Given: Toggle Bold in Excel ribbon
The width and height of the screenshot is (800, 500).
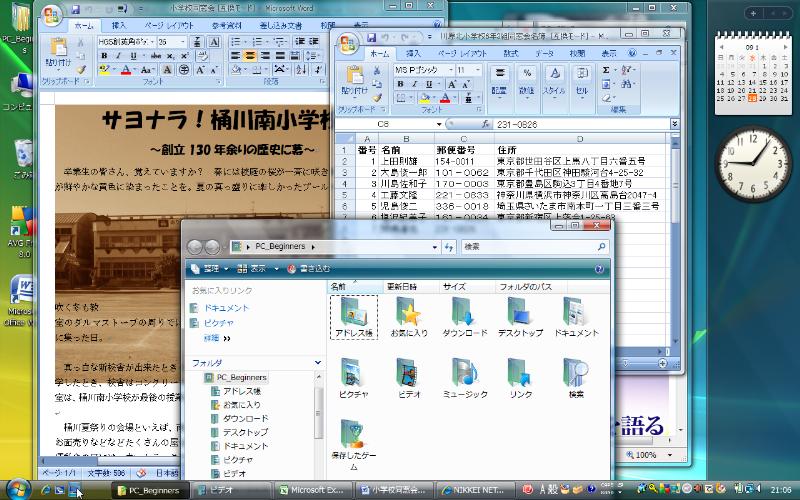Looking at the screenshot, I should [x=401, y=84].
